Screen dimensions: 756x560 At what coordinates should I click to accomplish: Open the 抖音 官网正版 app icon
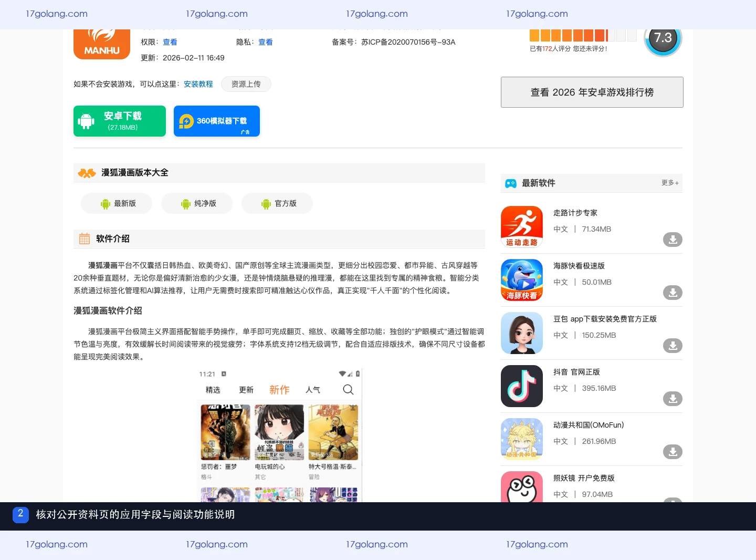[x=522, y=386]
